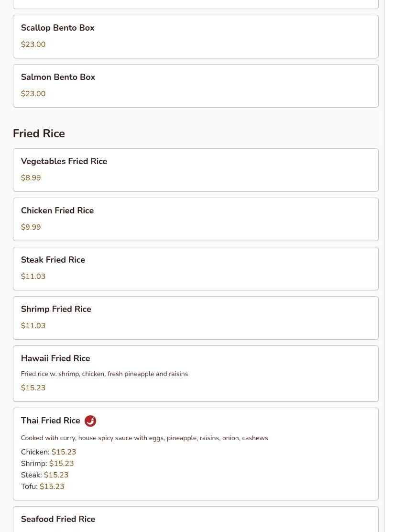Pick the Shrimp option for Thai Fried Rice
The image size is (394, 532).
[47, 464]
